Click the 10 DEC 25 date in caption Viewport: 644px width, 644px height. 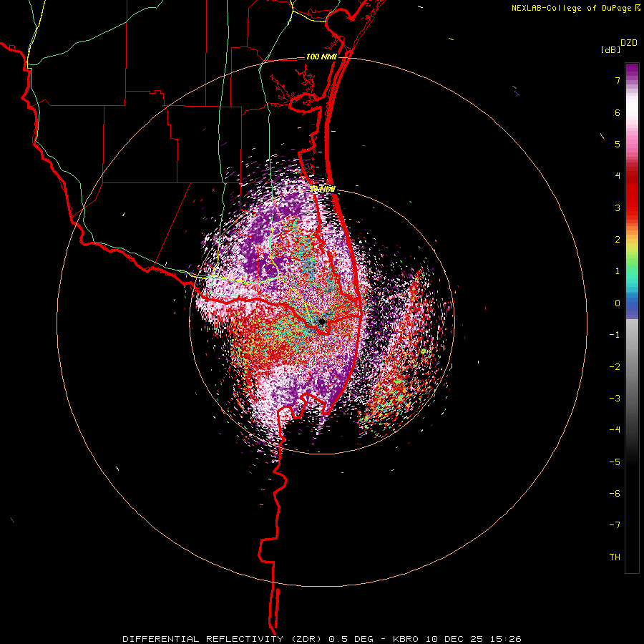[454, 639]
